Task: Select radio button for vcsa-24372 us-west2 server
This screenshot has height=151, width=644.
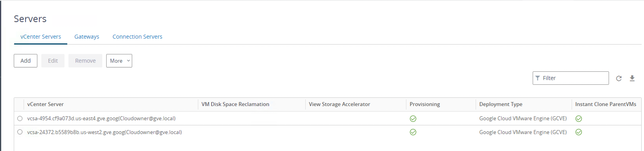Action: (20, 132)
